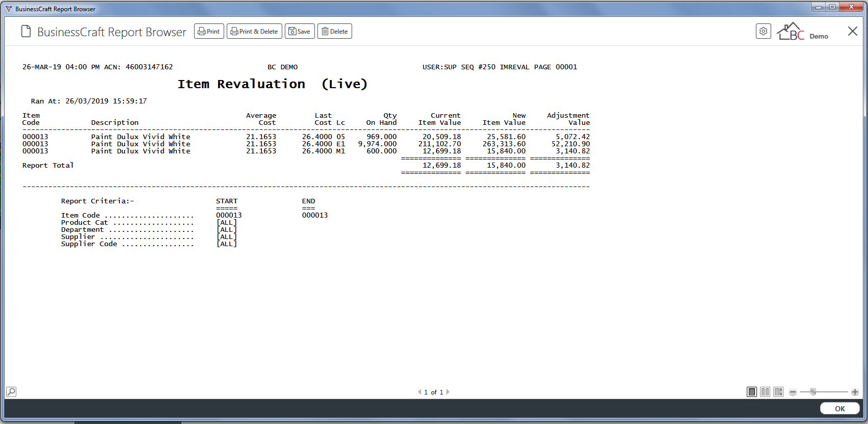
Task: Click the 'Ran At: 26/03/2019 15:59:17' line
Action: click(x=89, y=101)
